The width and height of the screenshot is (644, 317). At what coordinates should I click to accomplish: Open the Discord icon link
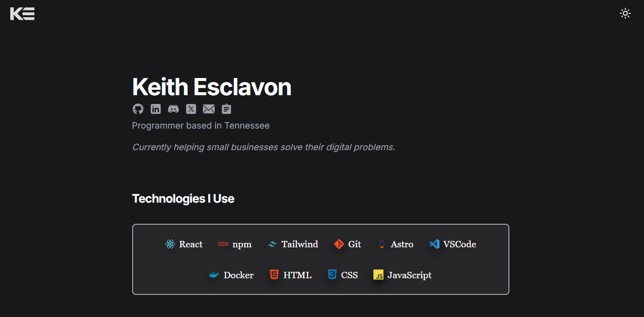click(173, 109)
